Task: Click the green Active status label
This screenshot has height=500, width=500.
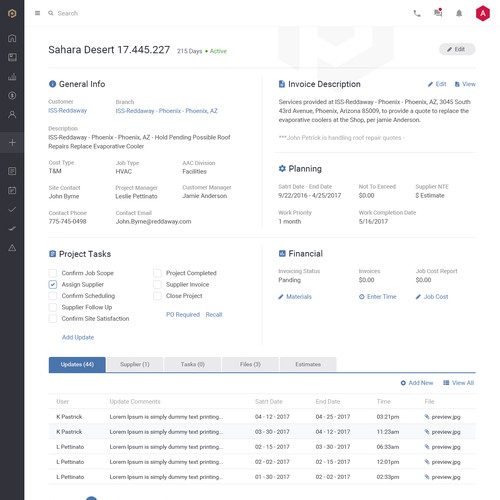Action: pyautogui.click(x=218, y=51)
